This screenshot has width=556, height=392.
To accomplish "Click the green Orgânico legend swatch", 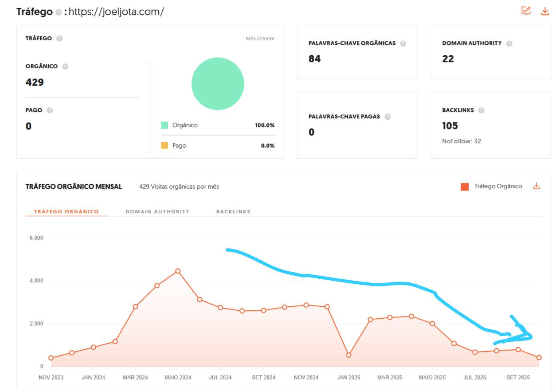I will coord(164,125).
